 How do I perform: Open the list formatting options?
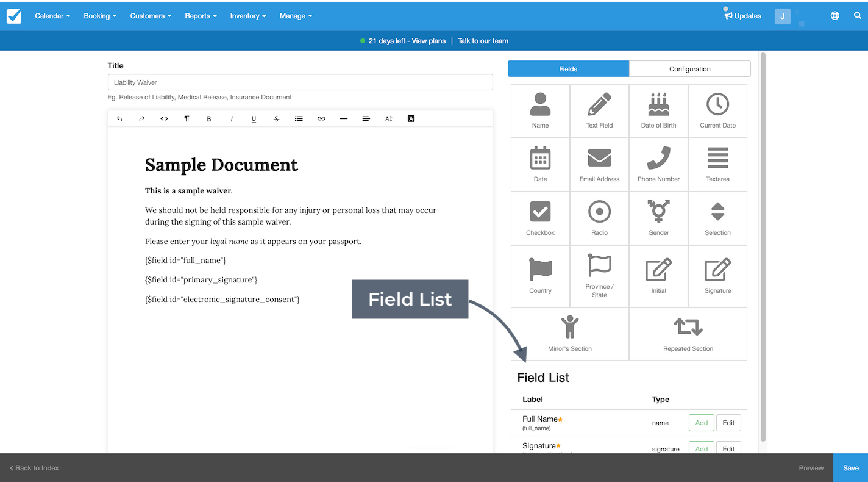click(x=299, y=119)
